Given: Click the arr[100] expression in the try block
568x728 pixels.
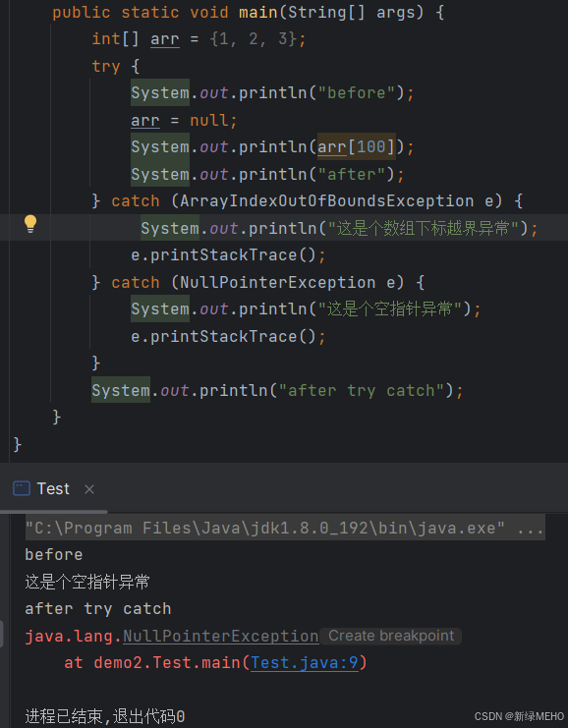Looking at the screenshot, I should [356, 146].
